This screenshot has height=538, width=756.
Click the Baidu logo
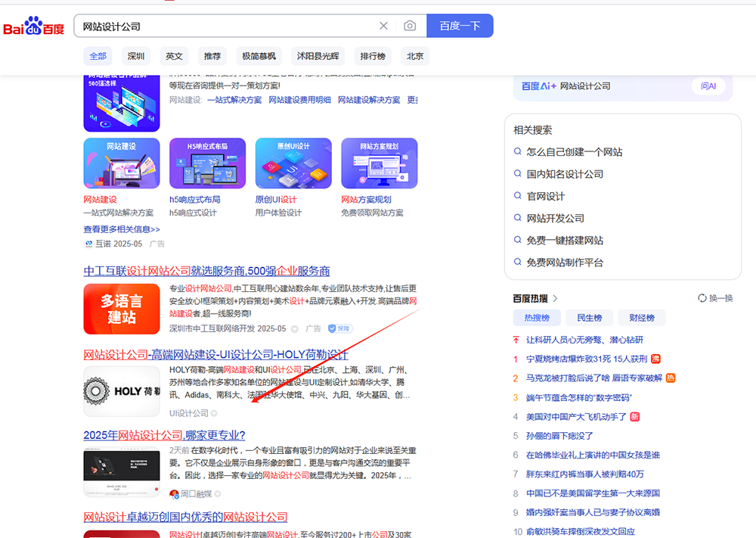coord(33,27)
